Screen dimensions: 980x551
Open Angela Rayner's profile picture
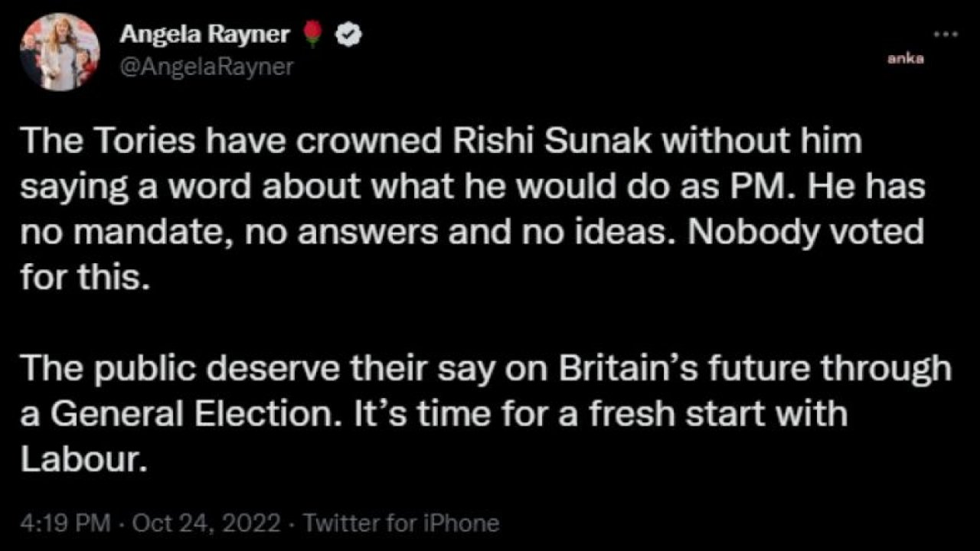(x=60, y=52)
